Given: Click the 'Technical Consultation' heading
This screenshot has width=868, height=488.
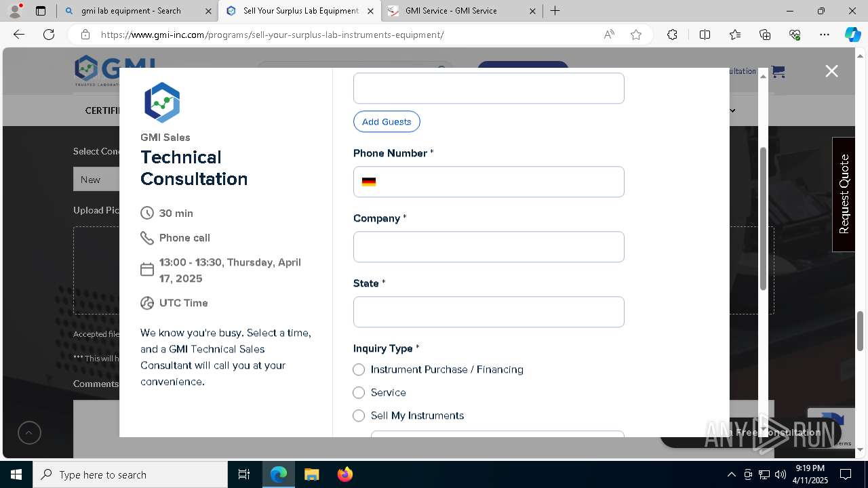Looking at the screenshot, I should (194, 168).
